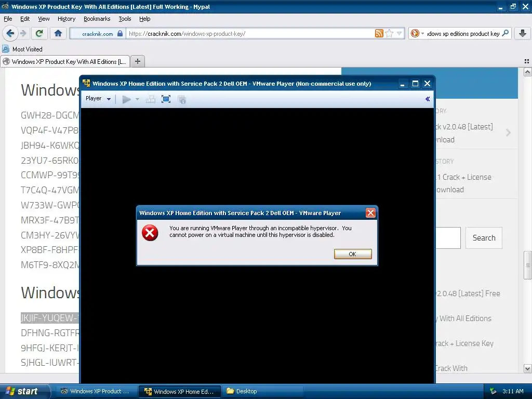Open the Windows Start menu

pos(24,391)
